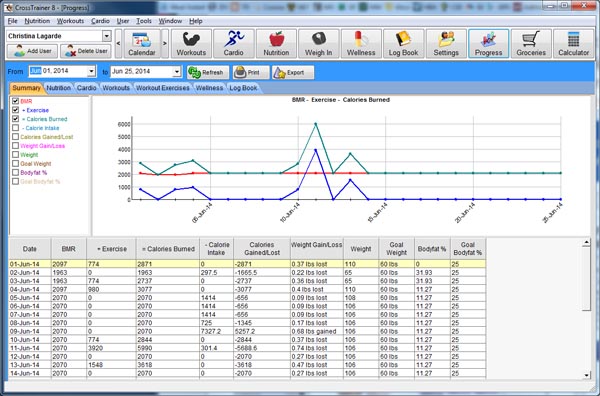Click the 7327.2 Calorie Intake cell
This screenshot has width=600, height=396.
(x=216, y=331)
